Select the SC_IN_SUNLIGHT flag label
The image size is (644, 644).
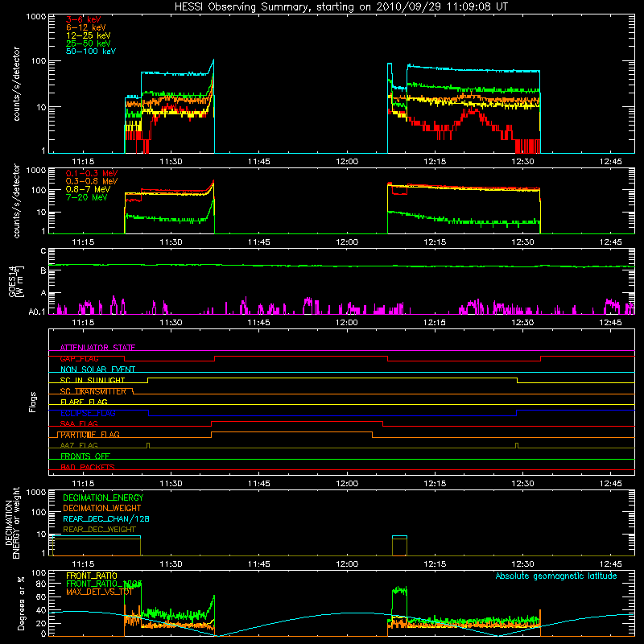[93, 380]
